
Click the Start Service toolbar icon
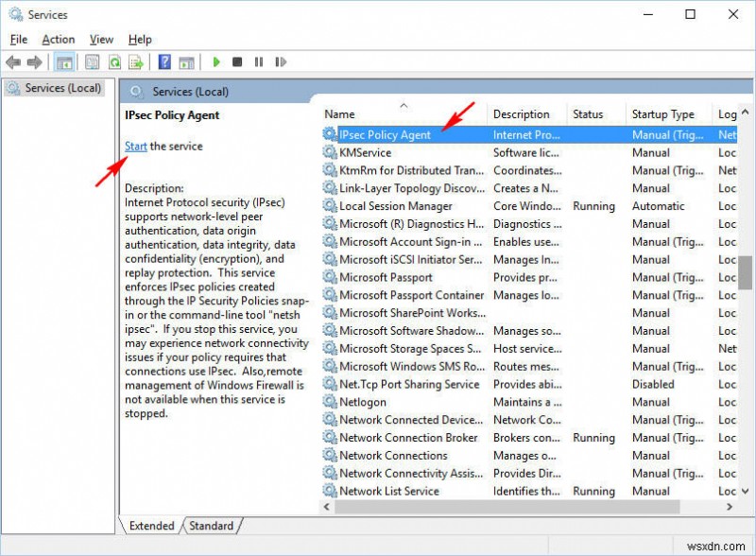[x=216, y=62]
